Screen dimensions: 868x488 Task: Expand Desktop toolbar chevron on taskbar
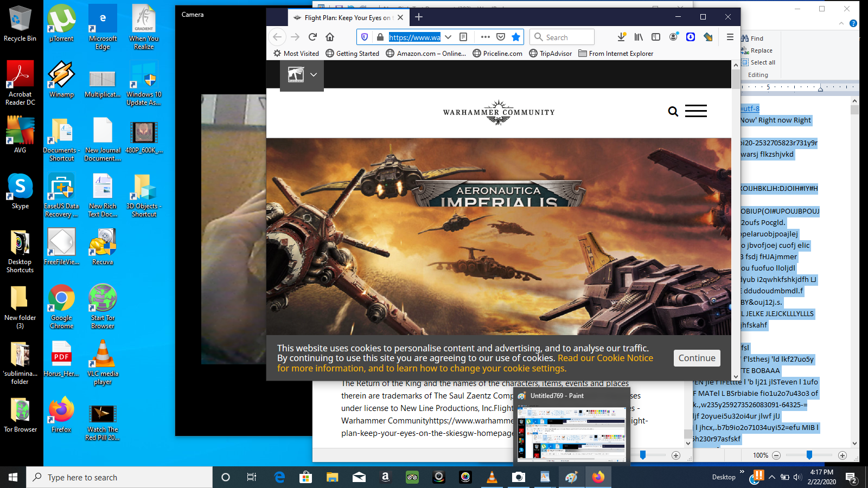tap(742, 472)
